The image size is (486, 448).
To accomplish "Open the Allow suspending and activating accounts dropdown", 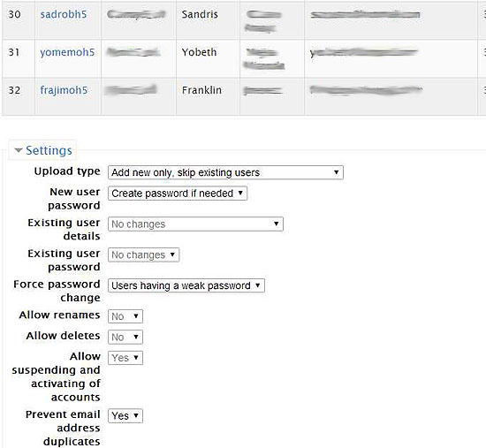I will [x=125, y=358].
